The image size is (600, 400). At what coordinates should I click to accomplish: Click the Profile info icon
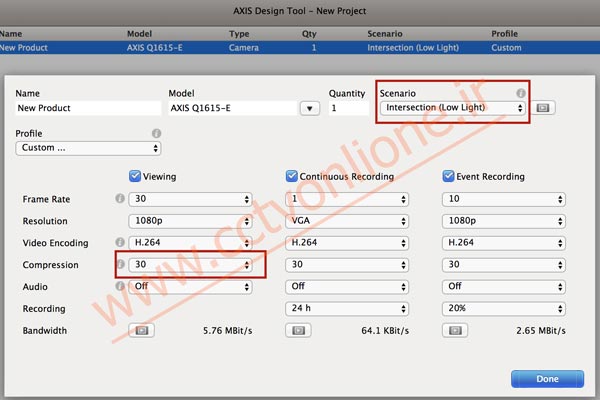156,133
